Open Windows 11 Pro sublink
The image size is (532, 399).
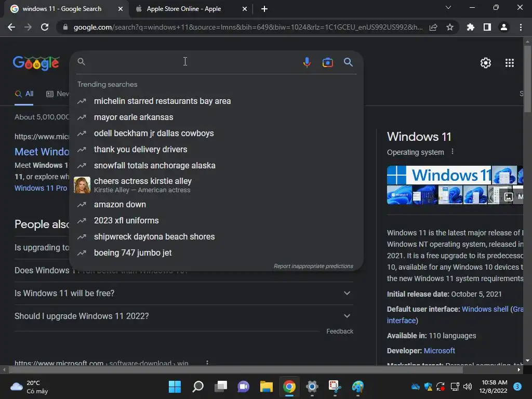tap(41, 188)
